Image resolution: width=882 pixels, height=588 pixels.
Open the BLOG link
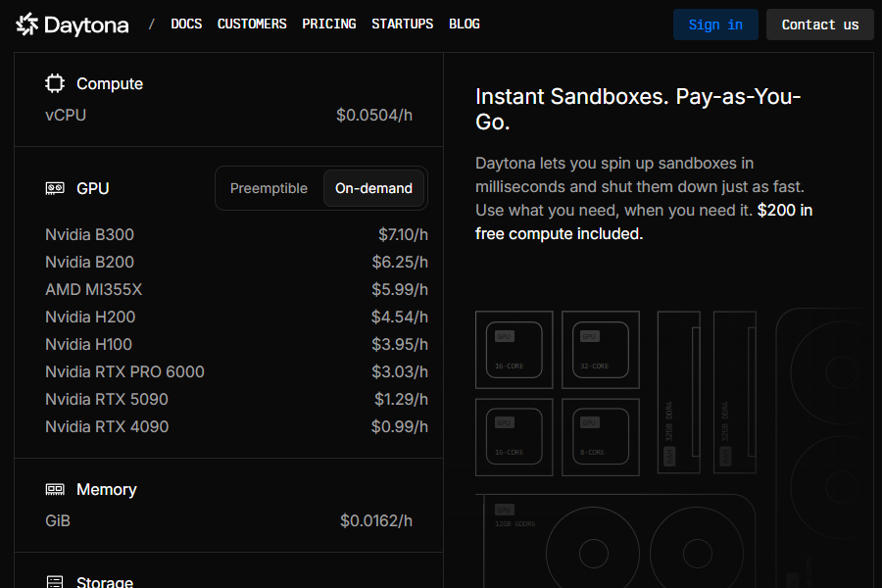click(x=465, y=24)
